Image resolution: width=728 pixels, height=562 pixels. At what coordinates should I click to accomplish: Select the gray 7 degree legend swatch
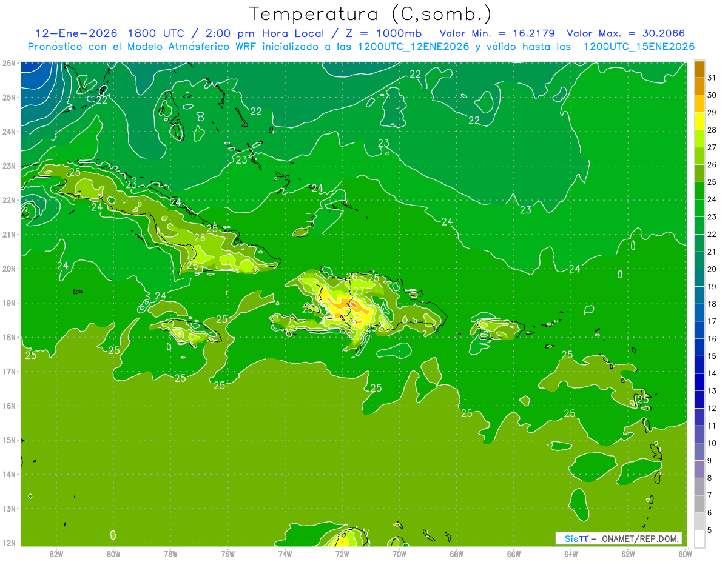(x=699, y=487)
